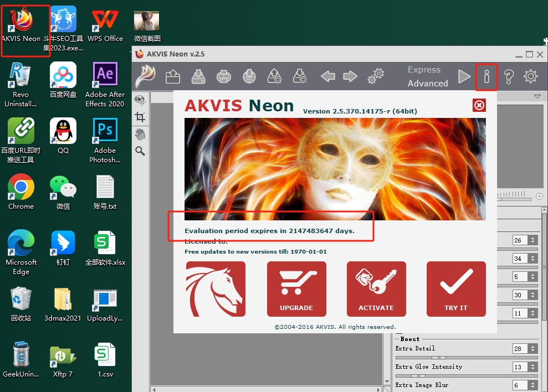Viewport: 548px width, 392px height.
Task: Select the 全部软件.xlsx file
Action: 105,248
